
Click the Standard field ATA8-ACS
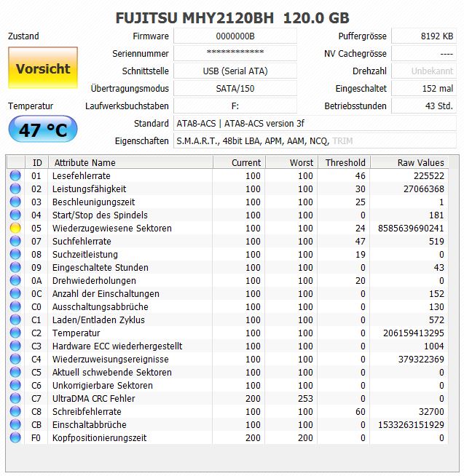(315, 123)
